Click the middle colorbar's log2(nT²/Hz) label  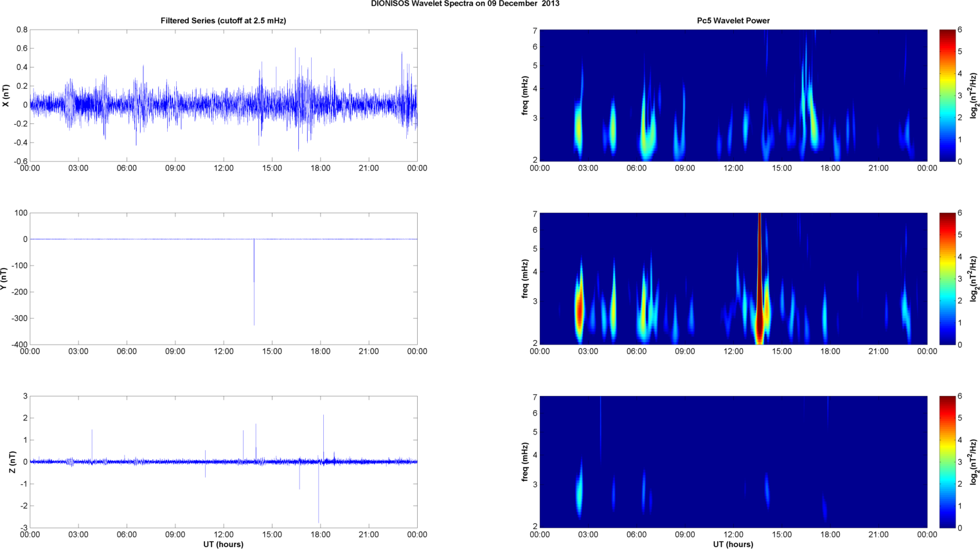pos(974,279)
